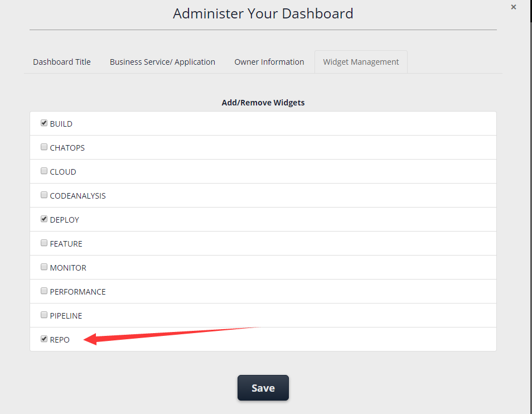Close the Administer Your Dashboard dialog
This screenshot has height=414, width=532.
click(514, 7)
